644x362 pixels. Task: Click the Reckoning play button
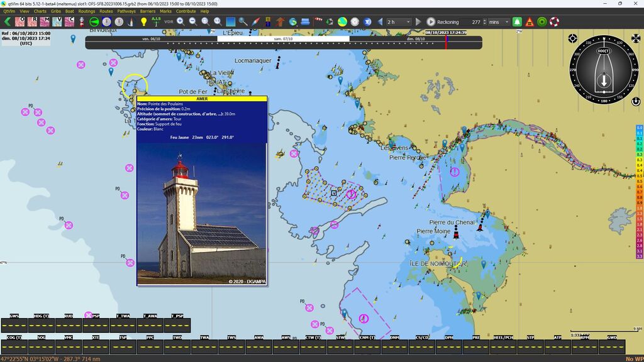[x=430, y=22]
